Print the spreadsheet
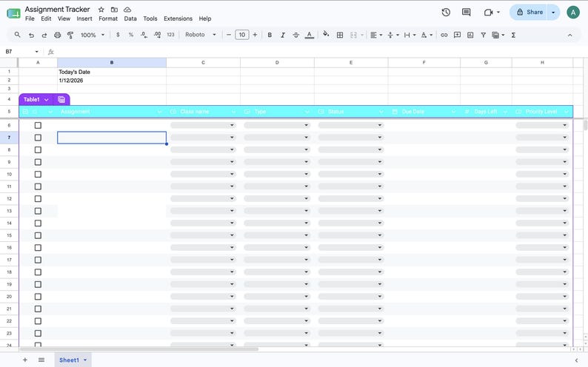This screenshot has width=588, height=367. (57, 35)
